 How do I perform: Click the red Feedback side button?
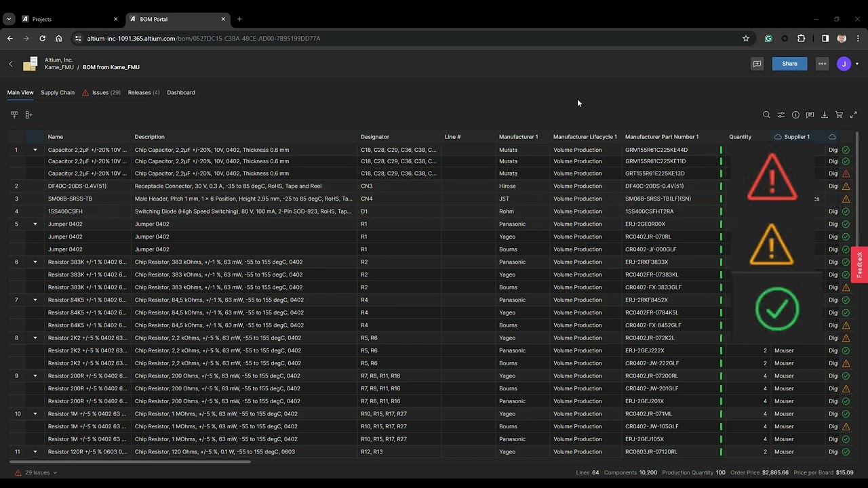coord(859,264)
